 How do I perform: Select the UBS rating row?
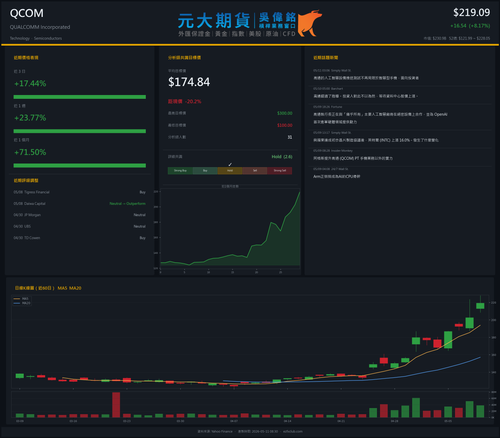point(80,226)
